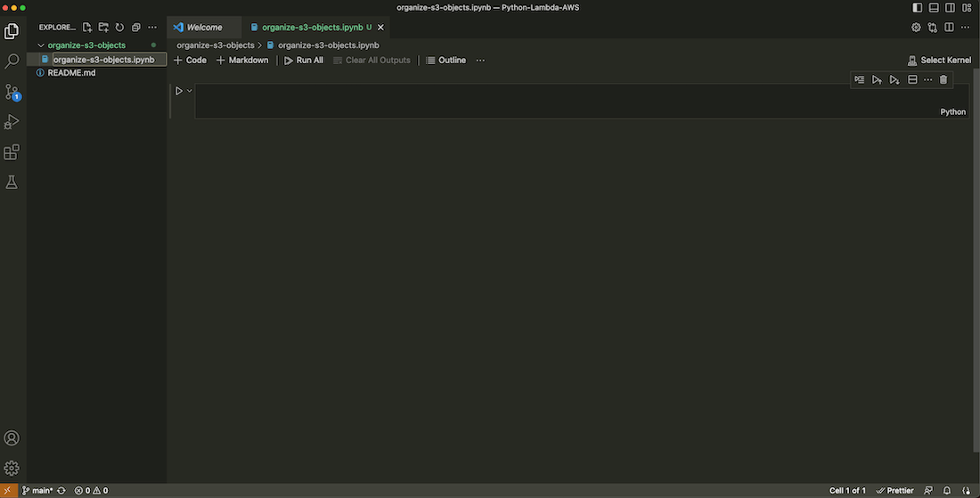Open the Source Control view
Viewport: 980px width, 498px height.
12,92
